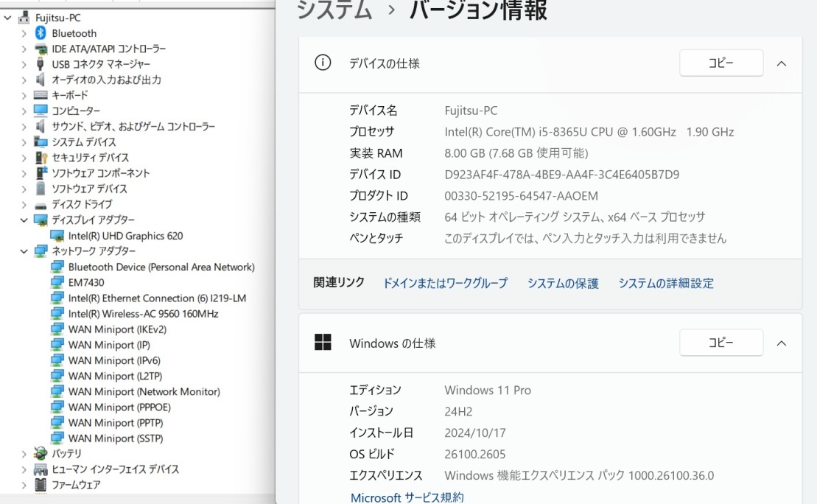Collapse the Fujitsu-PC root node
Image resolution: width=817 pixels, height=504 pixels.
pos(8,18)
